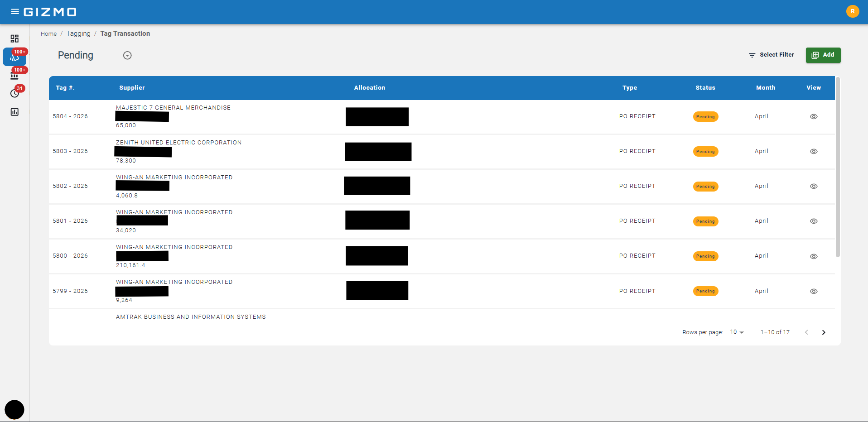
Task: Click April month in row 5803
Action: point(762,151)
